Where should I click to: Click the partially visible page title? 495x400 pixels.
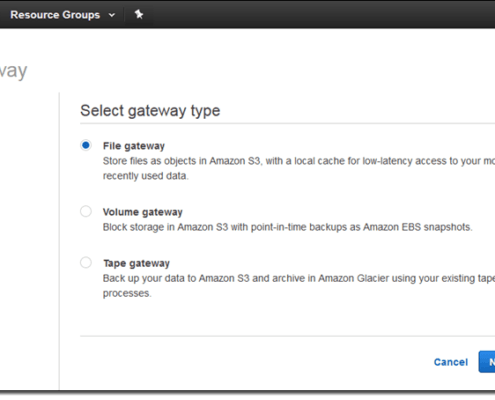(x=13, y=71)
